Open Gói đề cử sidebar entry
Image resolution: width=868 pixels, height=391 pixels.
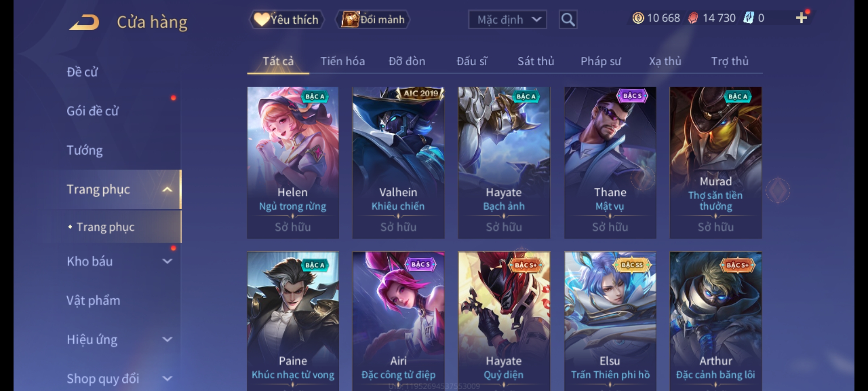(x=93, y=111)
